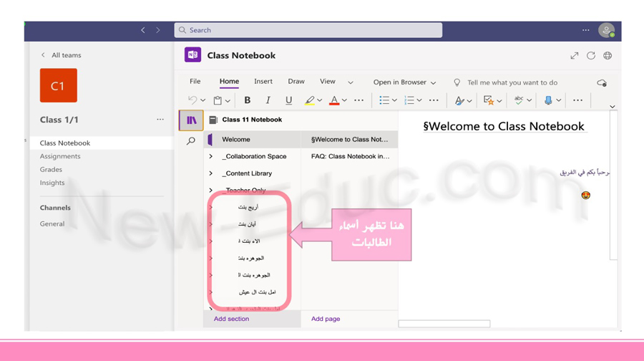
Task: Open the Grades tab in sidebar
Action: pos(51,170)
